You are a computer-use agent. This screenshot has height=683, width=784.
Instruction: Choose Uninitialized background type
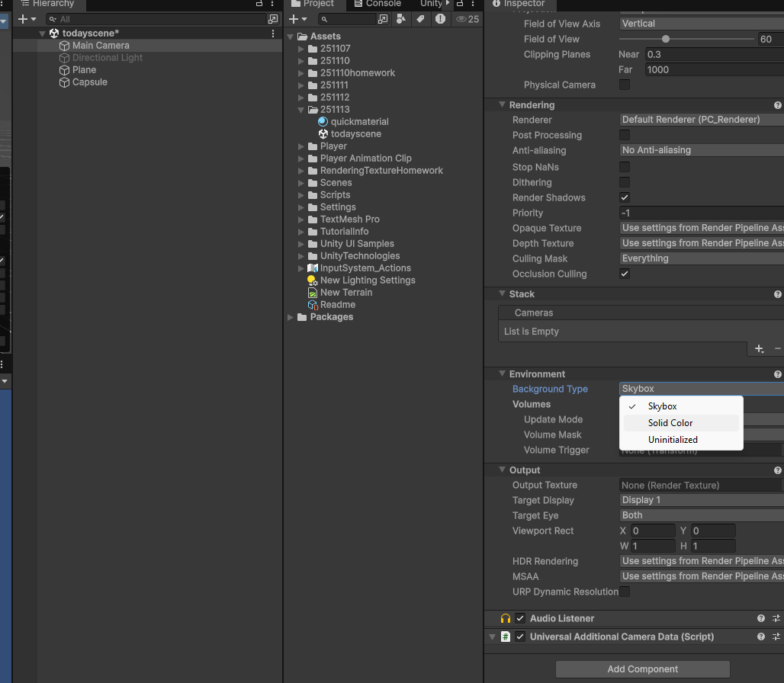click(681, 440)
